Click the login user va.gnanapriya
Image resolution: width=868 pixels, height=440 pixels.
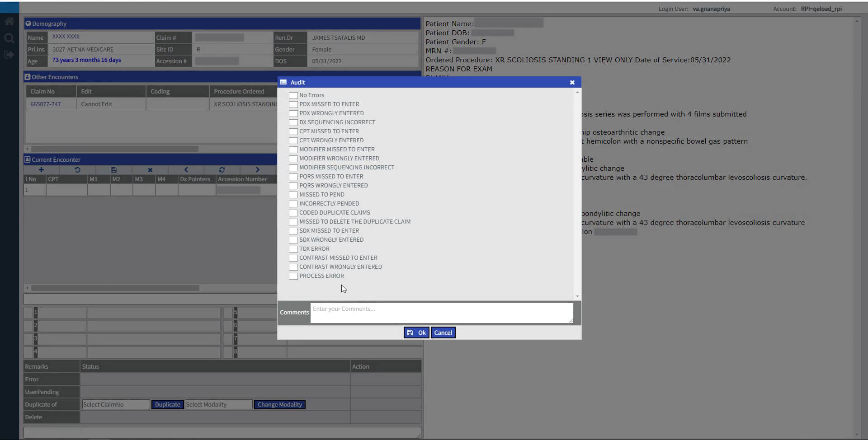point(711,9)
